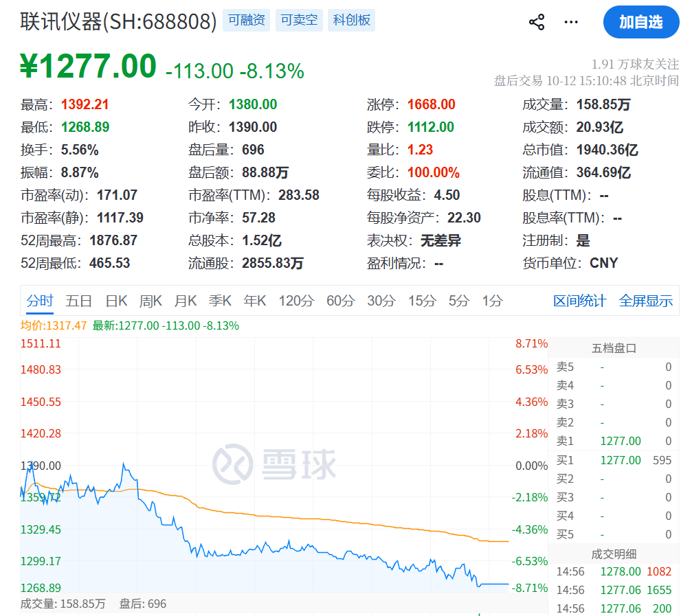
Task: Click the stock title 联讯仪器(SH:688808)
Action: 119,21
